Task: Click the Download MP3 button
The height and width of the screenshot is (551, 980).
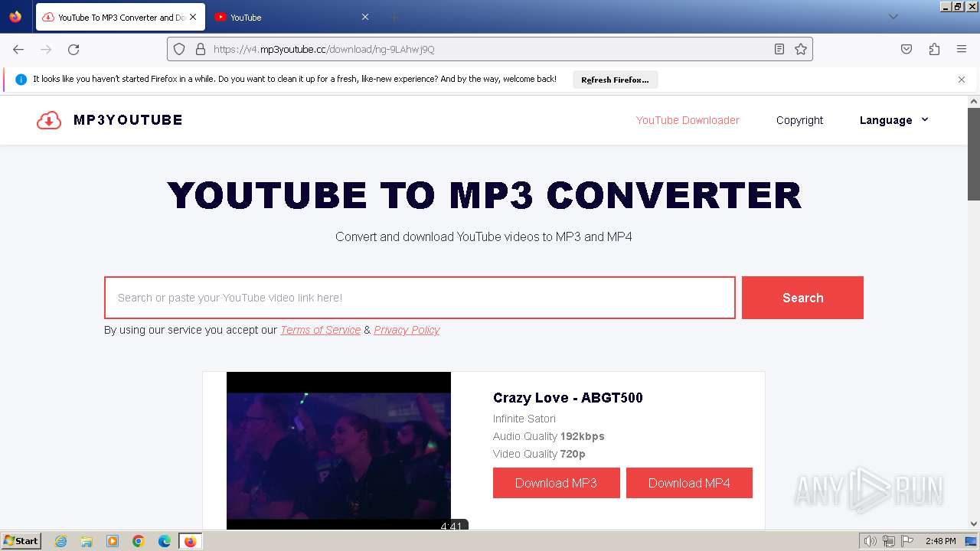Action: pyautogui.click(x=556, y=483)
